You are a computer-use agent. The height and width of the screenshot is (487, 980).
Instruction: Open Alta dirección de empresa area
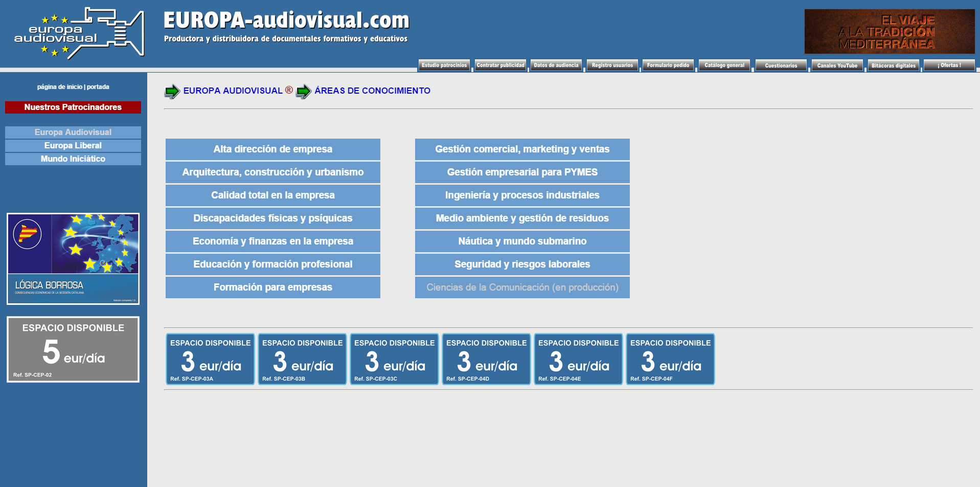coord(273,149)
